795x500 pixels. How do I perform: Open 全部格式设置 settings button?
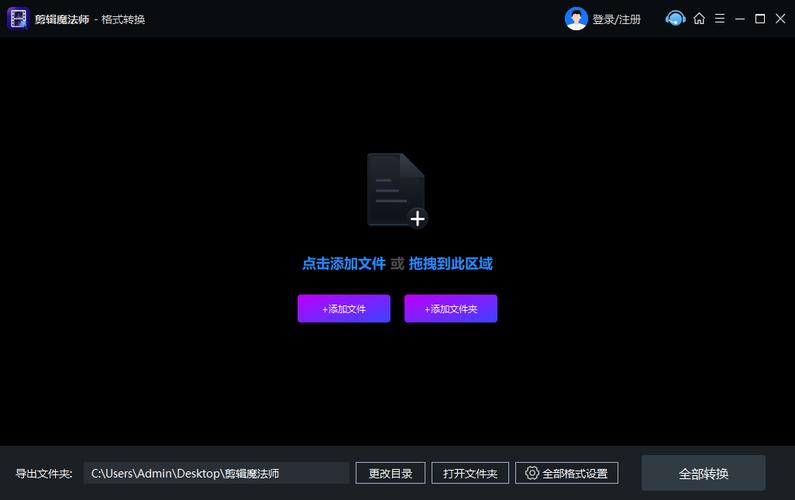click(x=567, y=473)
